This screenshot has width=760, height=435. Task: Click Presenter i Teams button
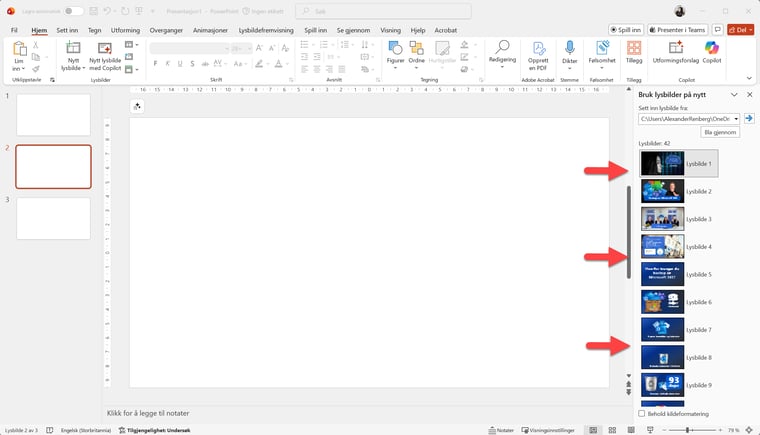pos(678,30)
